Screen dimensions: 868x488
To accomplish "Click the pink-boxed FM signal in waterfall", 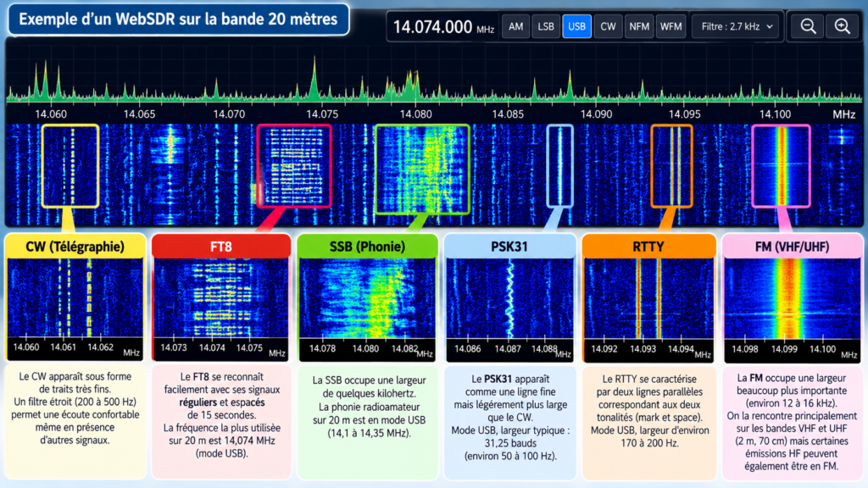I will (x=781, y=166).
